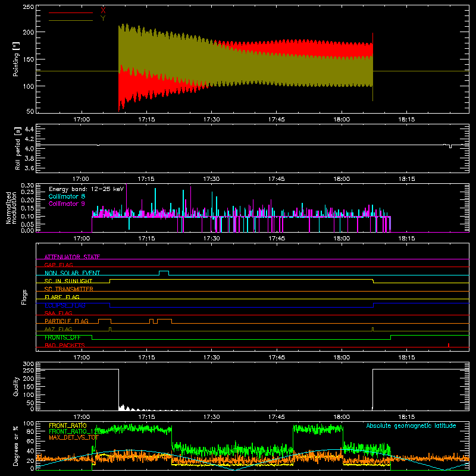Viewport: 476px width, 476px height.
Task: Click the '250' tick on Pointing axis
Action: (28, 7)
